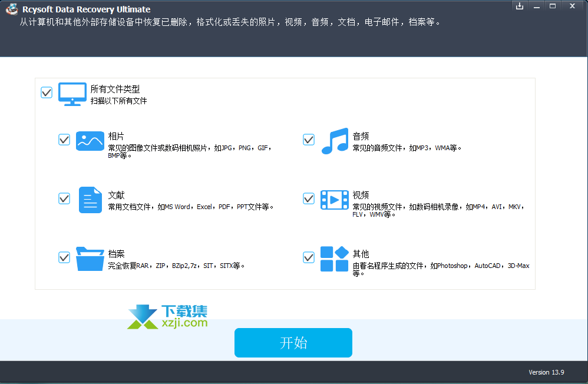588x384 pixels.
Task: Click the description mentioning MS Word, Excel, PDF
Action: tap(191, 207)
